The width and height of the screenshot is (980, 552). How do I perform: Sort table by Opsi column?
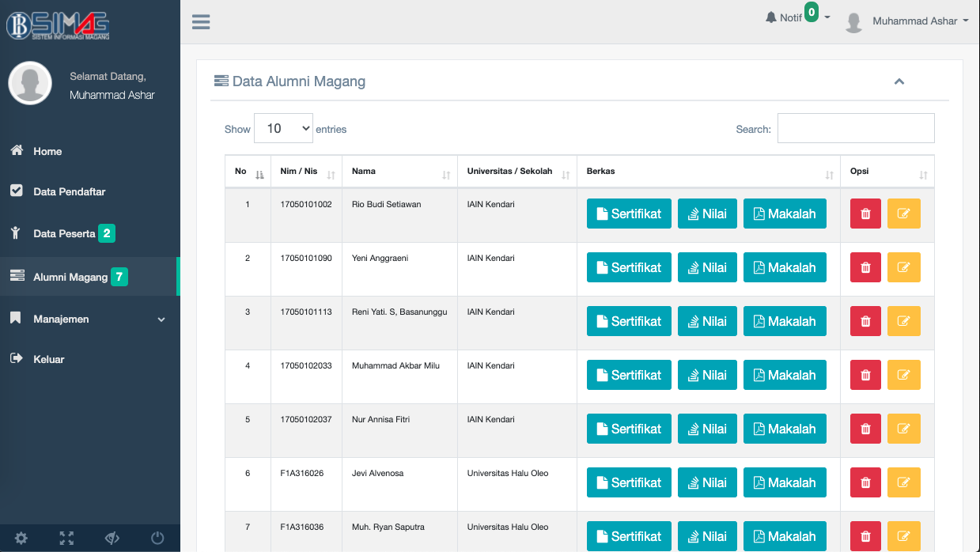point(887,172)
